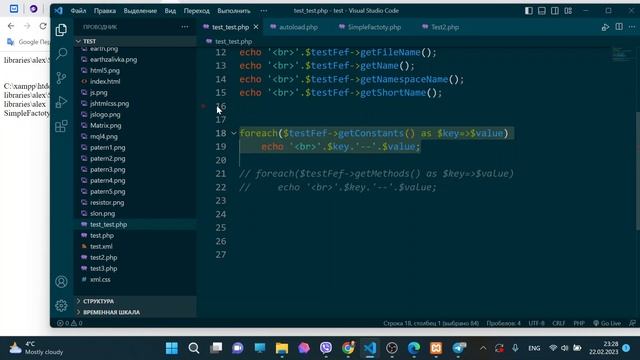Screen dimensions: 640x360
Task: Click line 16 breakpoint gutter marker
Action: tap(204, 106)
